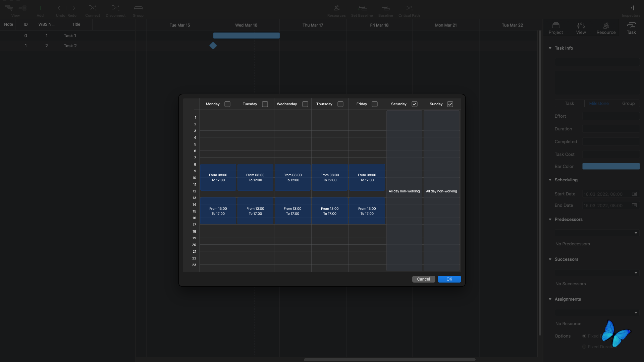Collapse the Scheduling section
The image size is (644, 362).
[x=550, y=180]
